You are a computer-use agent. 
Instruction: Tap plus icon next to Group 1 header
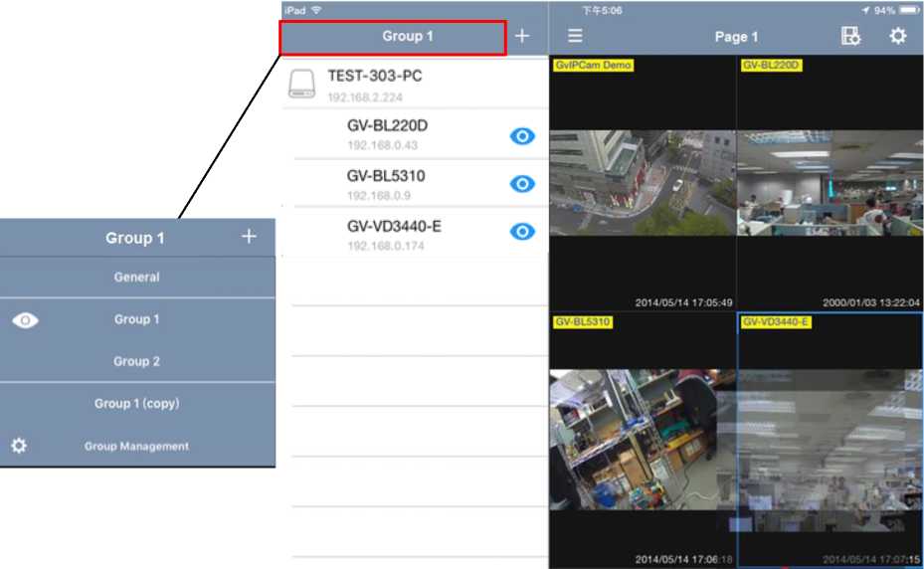[522, 36]
